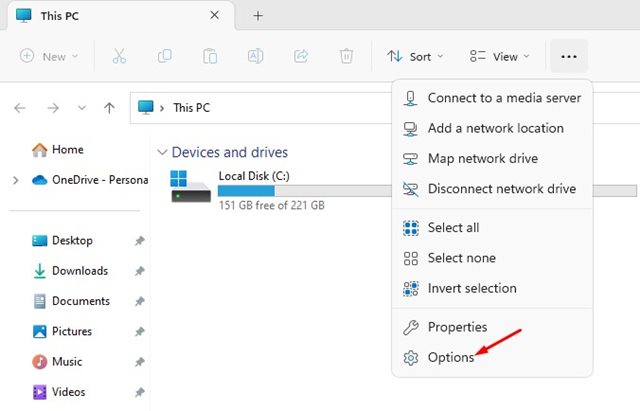The image size is (640, 411).
Task: Choose Map network drive
Action: tap(492, 158)
